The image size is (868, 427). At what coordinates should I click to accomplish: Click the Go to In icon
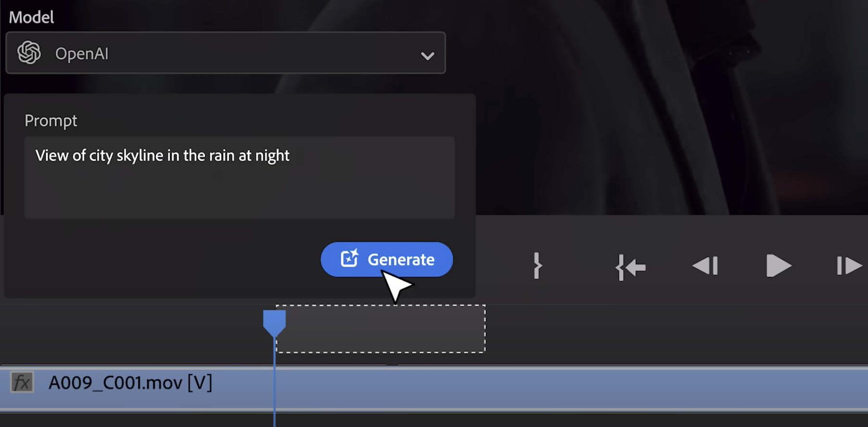(631, 267)
